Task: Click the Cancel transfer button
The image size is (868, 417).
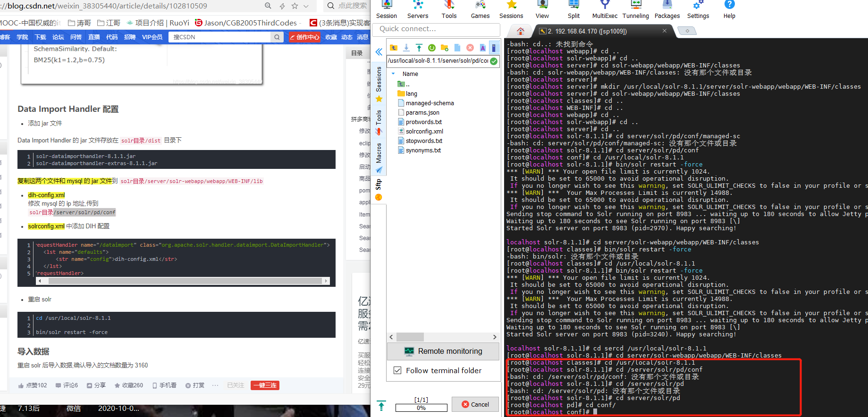Action: pyautogui.click(x=475, y=404)
